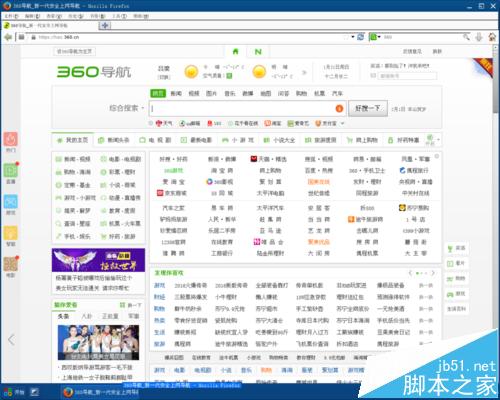Go to next recommendations page arrow
The height and width of the screenshot is (400, 500).
[x=433, y=273]
